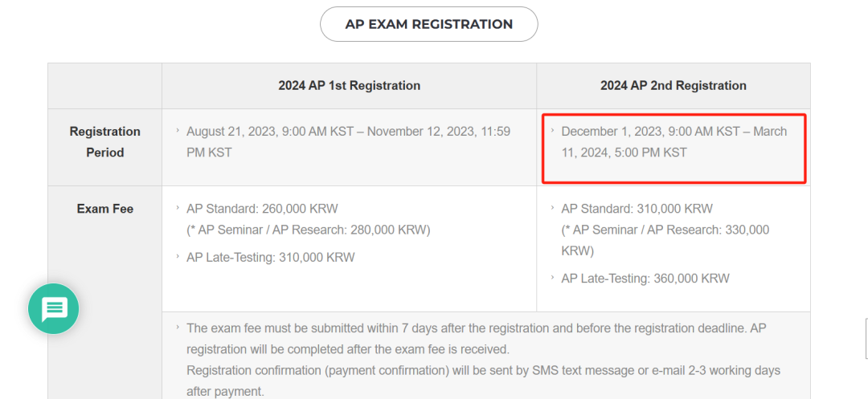Click the Exam Fee row label

point(104,209)
